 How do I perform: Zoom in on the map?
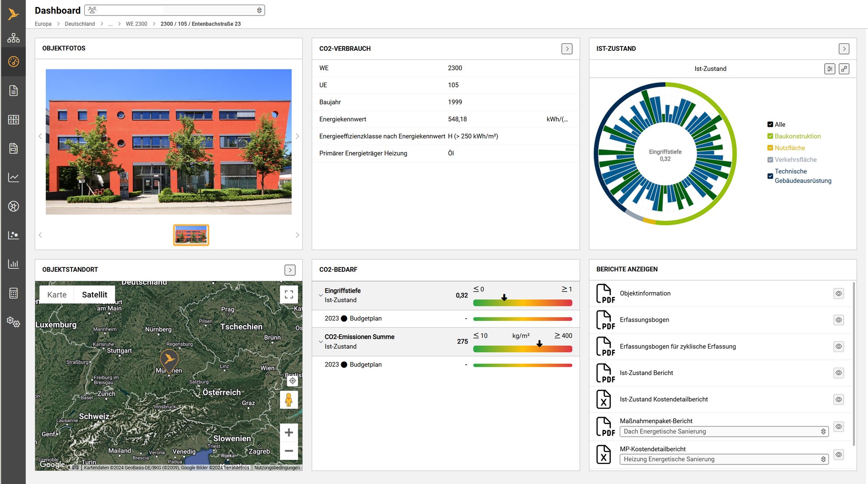click(289, 432)
